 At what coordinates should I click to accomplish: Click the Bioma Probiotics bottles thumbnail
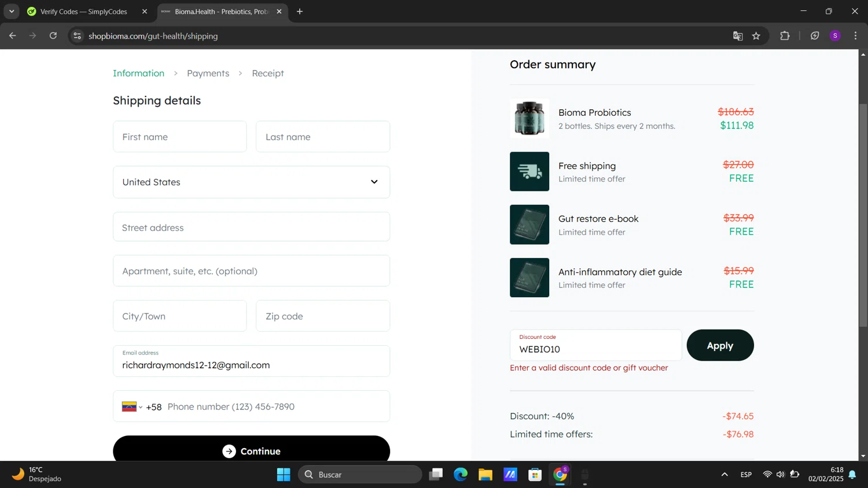[529, 118]
